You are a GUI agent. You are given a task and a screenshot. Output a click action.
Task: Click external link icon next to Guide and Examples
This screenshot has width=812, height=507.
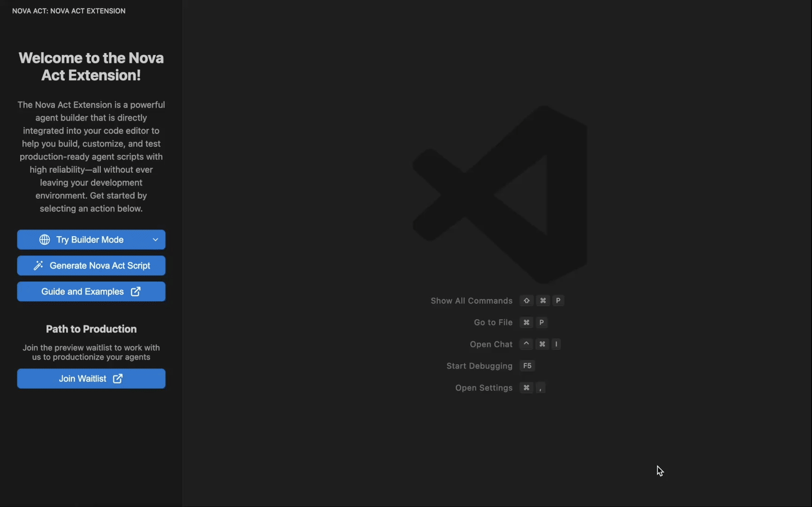click(136, 292)
